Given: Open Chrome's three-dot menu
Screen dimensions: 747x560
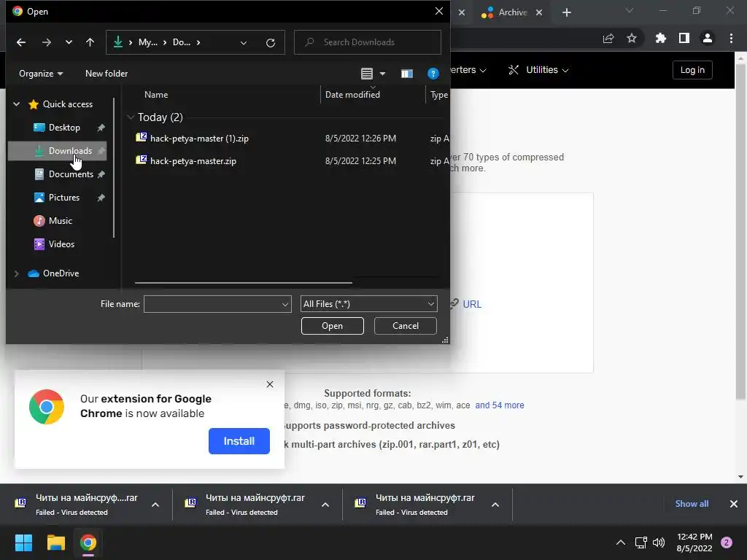Looking at the screenshot, I should (731, 38).
